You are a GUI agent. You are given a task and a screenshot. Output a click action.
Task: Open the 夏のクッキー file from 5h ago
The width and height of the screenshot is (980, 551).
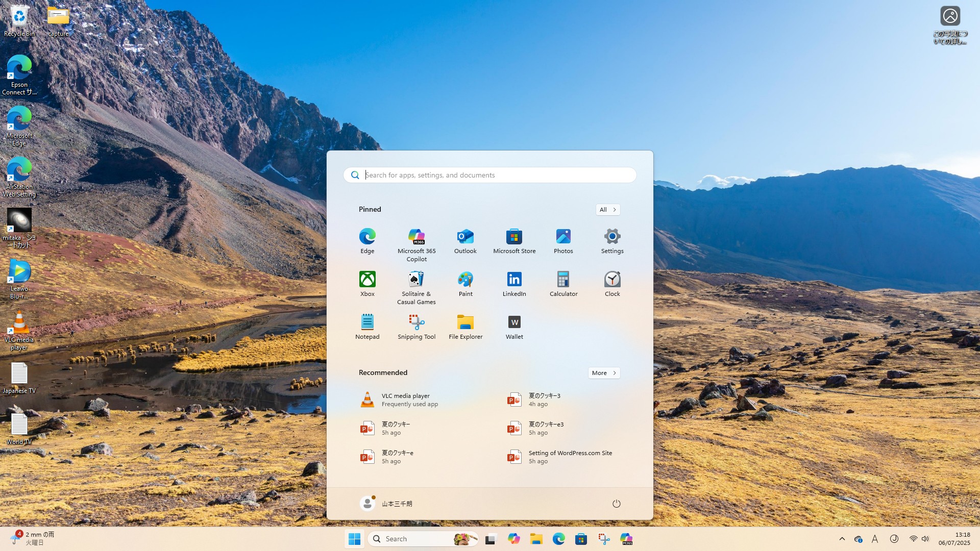[416, 428]
